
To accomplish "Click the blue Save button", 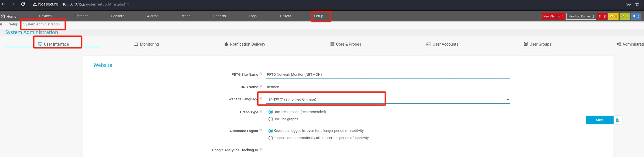I will point(599,120).
